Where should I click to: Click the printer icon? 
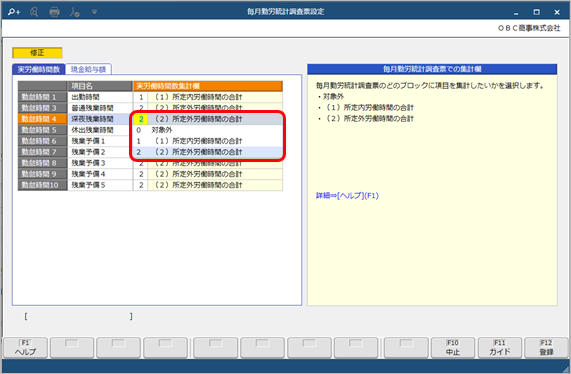click(54, 12)
